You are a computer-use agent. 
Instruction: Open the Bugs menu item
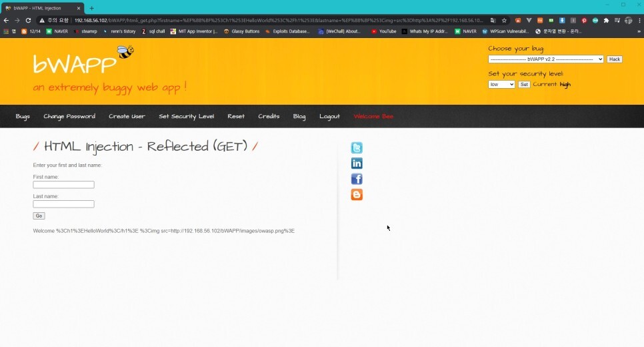[x=23, y=116]
